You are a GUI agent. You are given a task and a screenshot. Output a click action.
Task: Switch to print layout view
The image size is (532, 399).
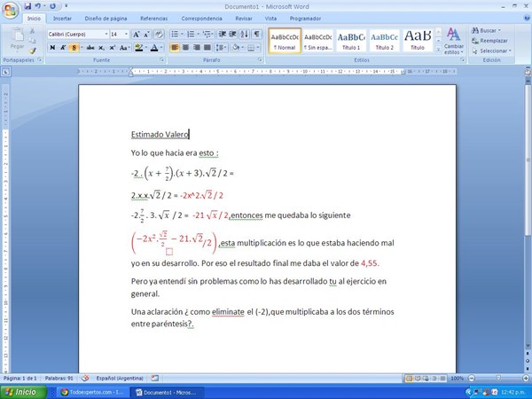[x=409, y=378]
